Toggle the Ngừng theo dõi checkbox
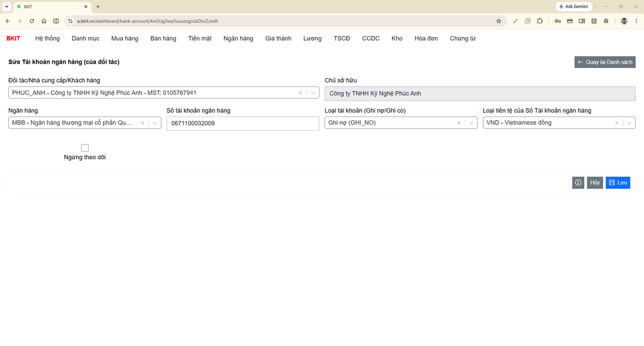 coord(85,148)
